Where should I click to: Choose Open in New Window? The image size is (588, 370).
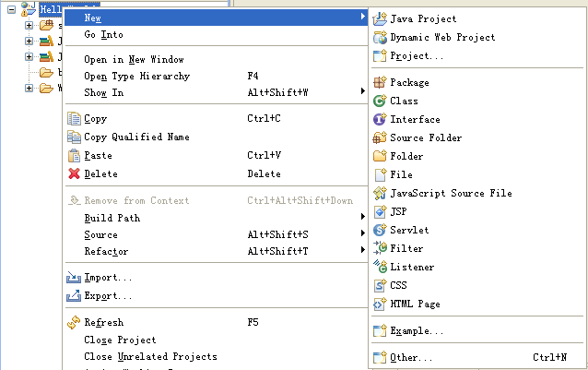coord(216,59)
